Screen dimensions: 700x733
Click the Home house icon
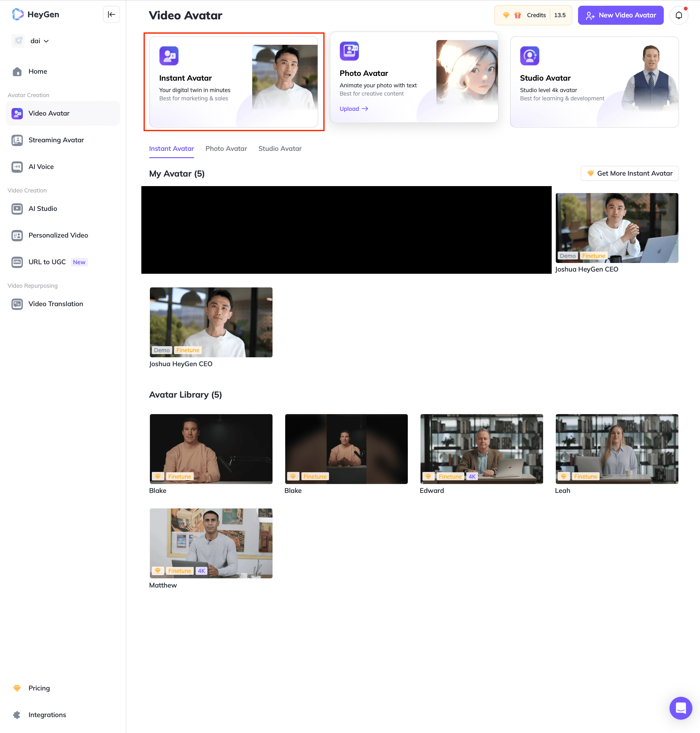pyautogui.click(x=17, y=71)
